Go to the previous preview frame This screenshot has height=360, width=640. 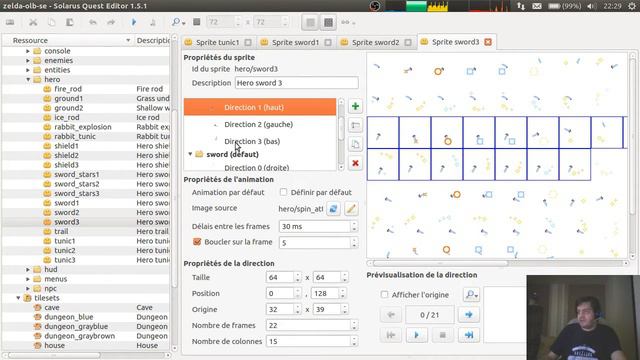click(x=391, y=315)
